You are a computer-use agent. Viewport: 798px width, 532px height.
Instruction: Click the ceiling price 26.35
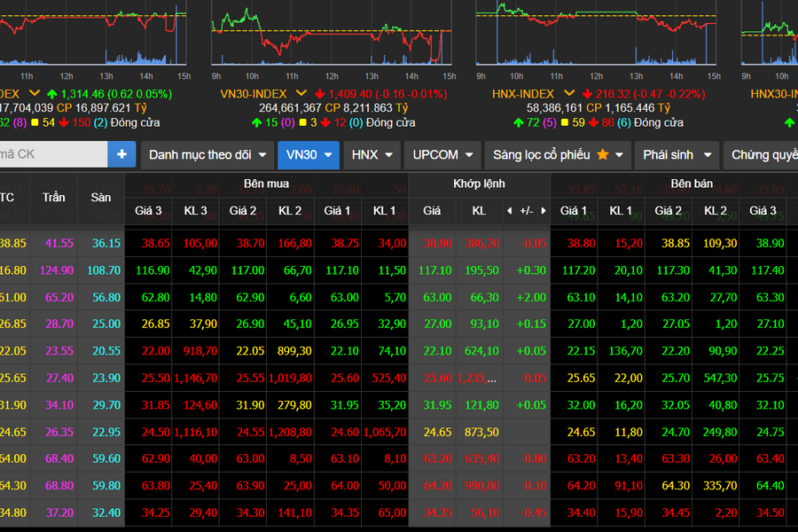click(59, 432)
